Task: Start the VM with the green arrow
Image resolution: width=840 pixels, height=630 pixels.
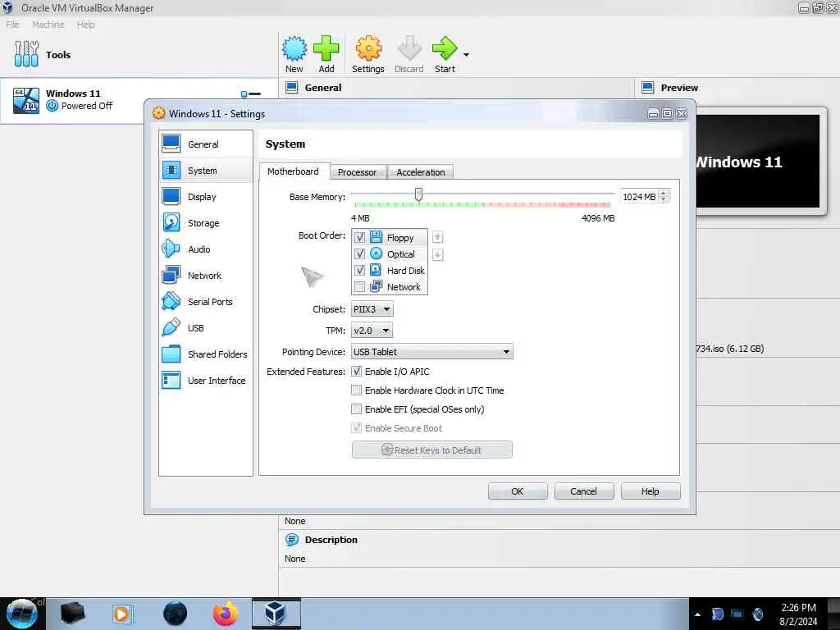Action: [x=445, y=48]
